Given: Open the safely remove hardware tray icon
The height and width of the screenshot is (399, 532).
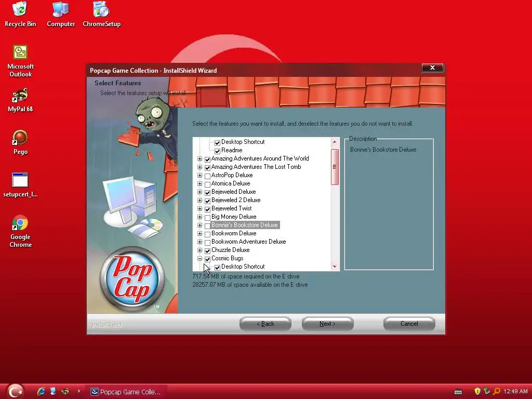Looking at the screenshot, I should (x=487, y=391).
